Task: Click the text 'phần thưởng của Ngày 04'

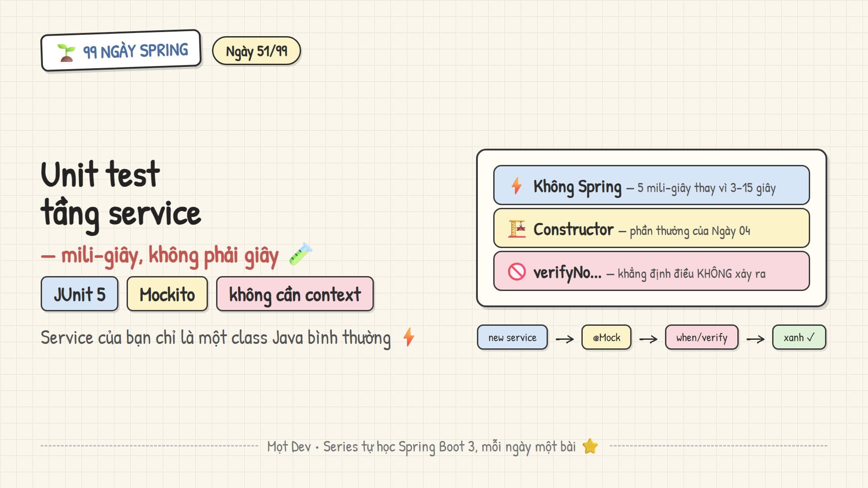Action: pos(690,231)
